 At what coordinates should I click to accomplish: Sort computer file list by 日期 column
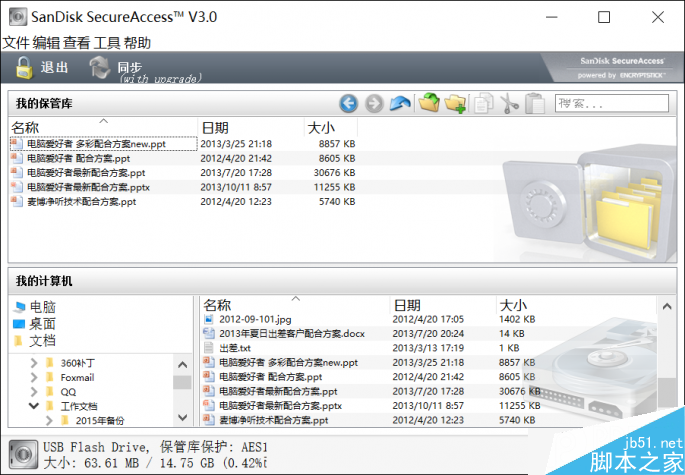442,305
